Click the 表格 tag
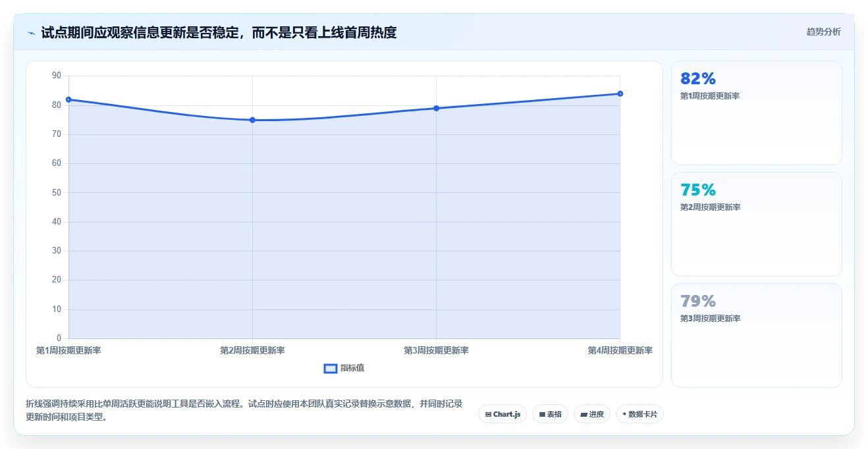 click(x=550, y=414)
